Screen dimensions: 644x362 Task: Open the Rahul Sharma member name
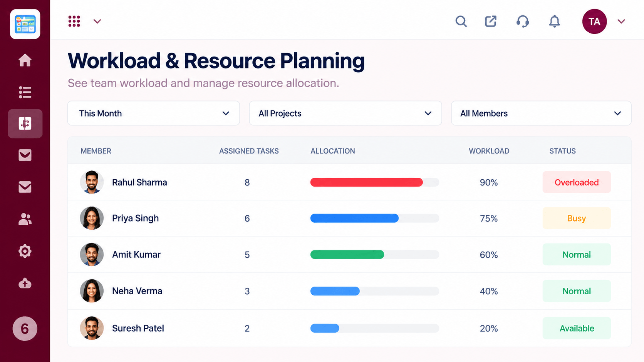pos(139,182)
